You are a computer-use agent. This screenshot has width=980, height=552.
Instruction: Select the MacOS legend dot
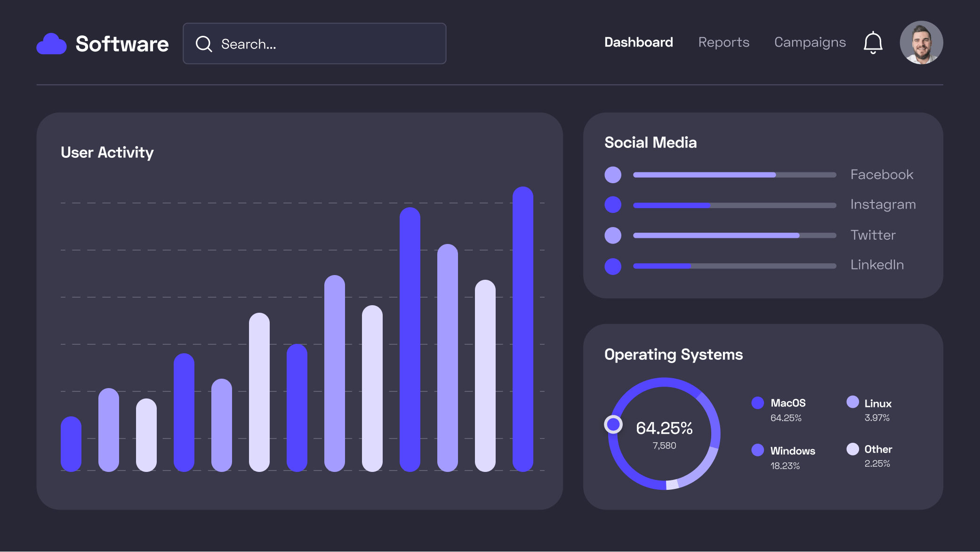click(x=758, y=403)
